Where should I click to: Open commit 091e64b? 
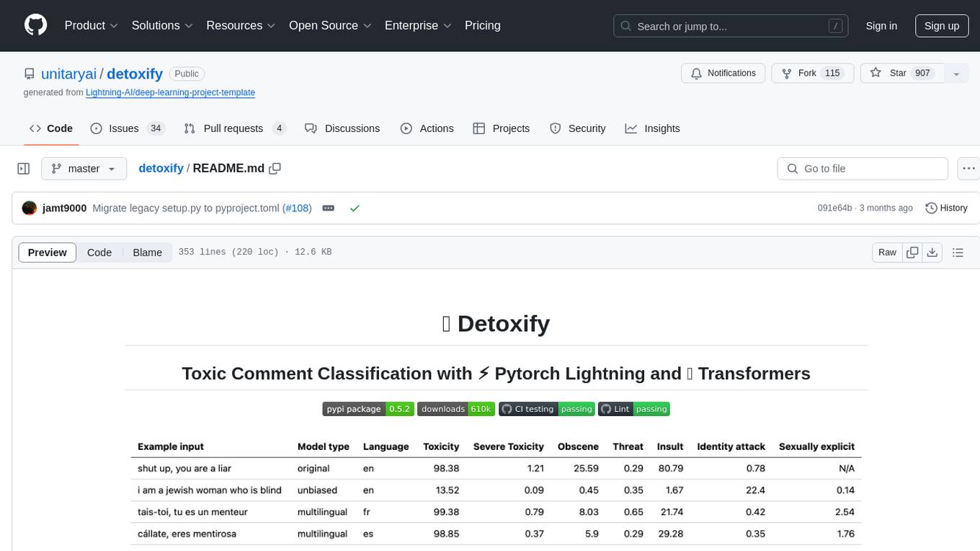tap(834, 208)
